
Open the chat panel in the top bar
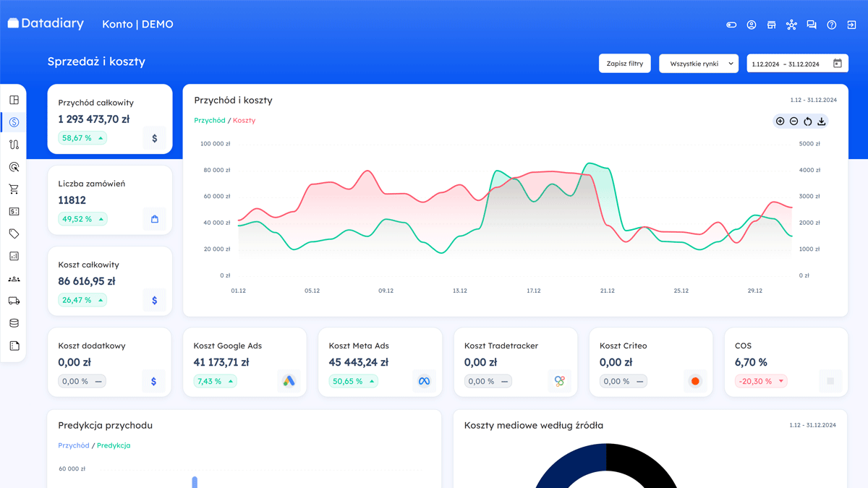coord(811,24)
